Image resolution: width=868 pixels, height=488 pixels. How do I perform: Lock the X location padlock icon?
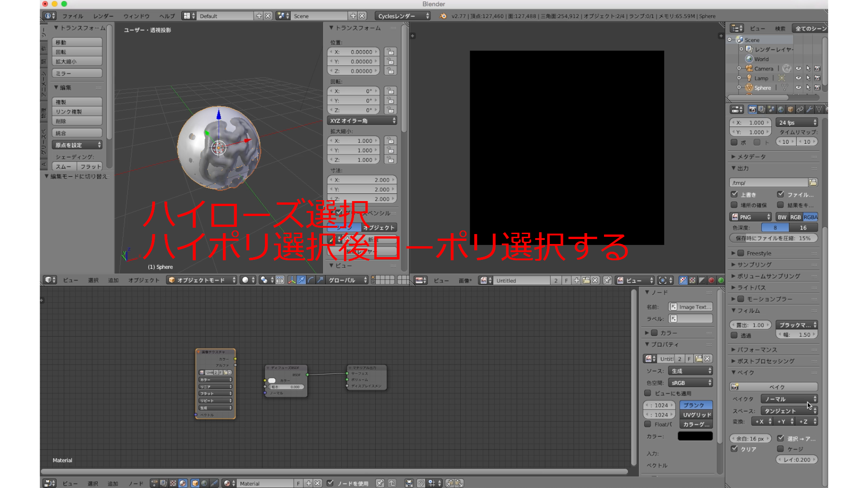click(390, 52)
